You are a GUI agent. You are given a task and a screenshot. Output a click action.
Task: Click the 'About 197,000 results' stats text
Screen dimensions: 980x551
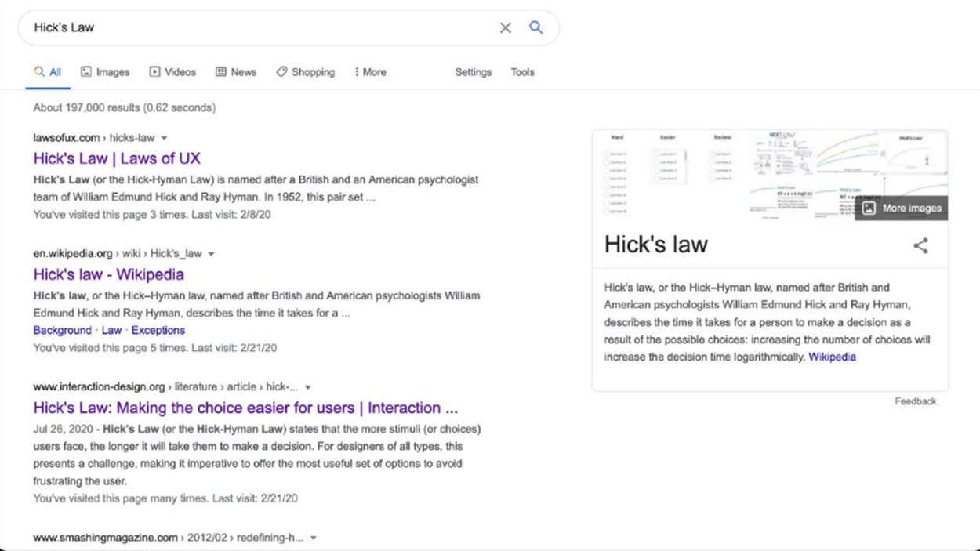coord(124,107)
